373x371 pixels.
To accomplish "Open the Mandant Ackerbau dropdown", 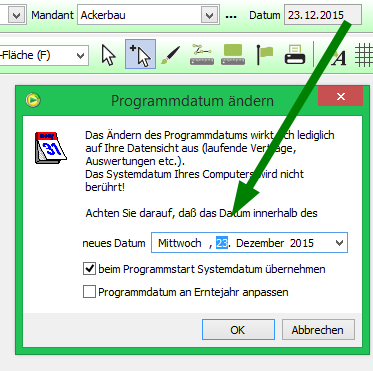I will coord(210,15).
